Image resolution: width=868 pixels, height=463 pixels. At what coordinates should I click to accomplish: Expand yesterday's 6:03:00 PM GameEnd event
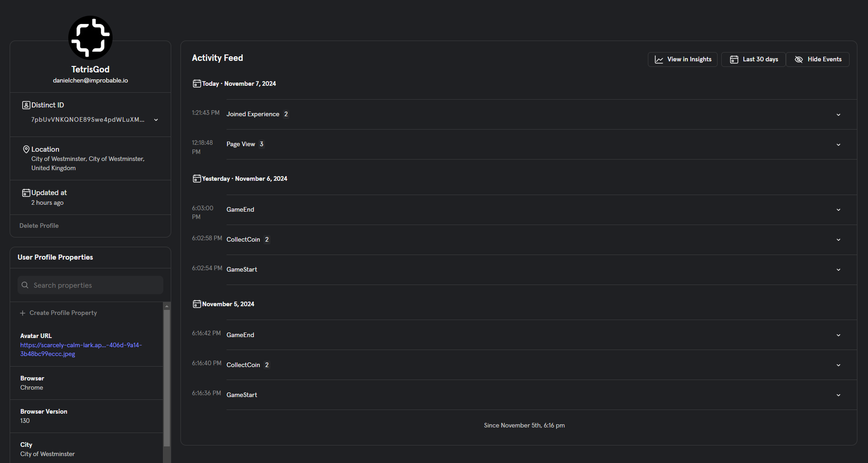[x=838, y=210]
